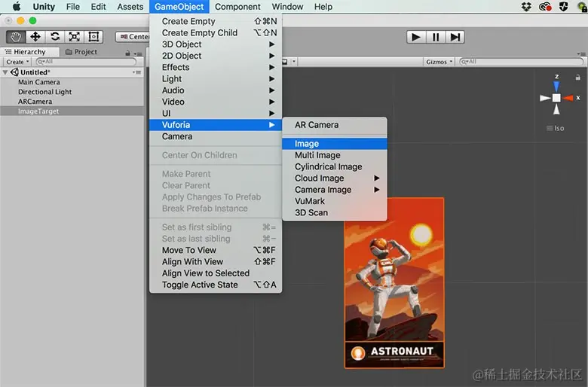Open the Light submenu
This screenshot has height=387, width=588.
pos(216,78)
